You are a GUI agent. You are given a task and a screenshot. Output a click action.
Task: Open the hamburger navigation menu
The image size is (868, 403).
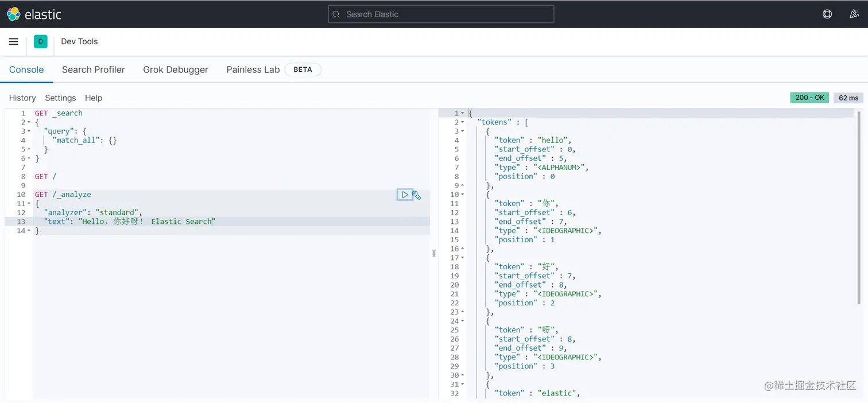coord(14,41)
